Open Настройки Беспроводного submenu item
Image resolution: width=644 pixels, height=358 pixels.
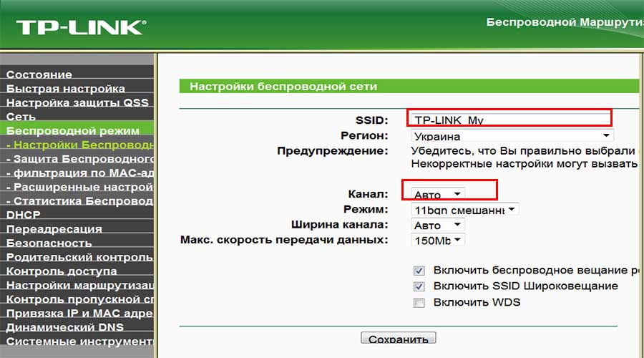click(80, 145)
